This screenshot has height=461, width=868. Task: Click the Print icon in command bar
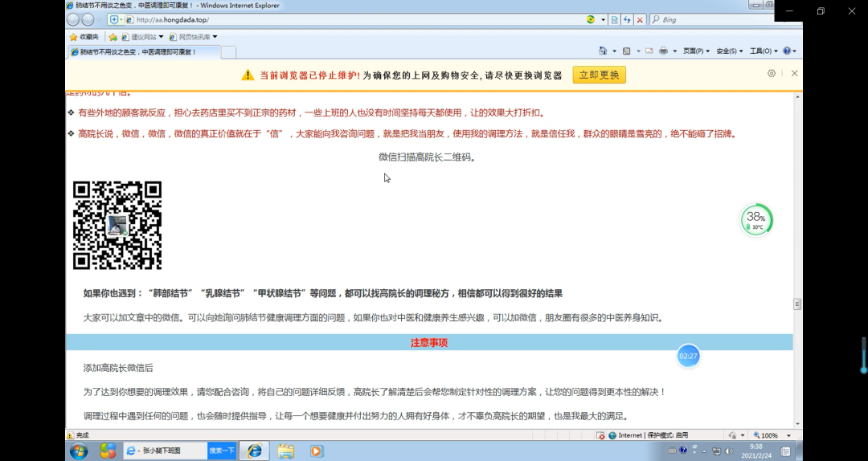(663, 51)
